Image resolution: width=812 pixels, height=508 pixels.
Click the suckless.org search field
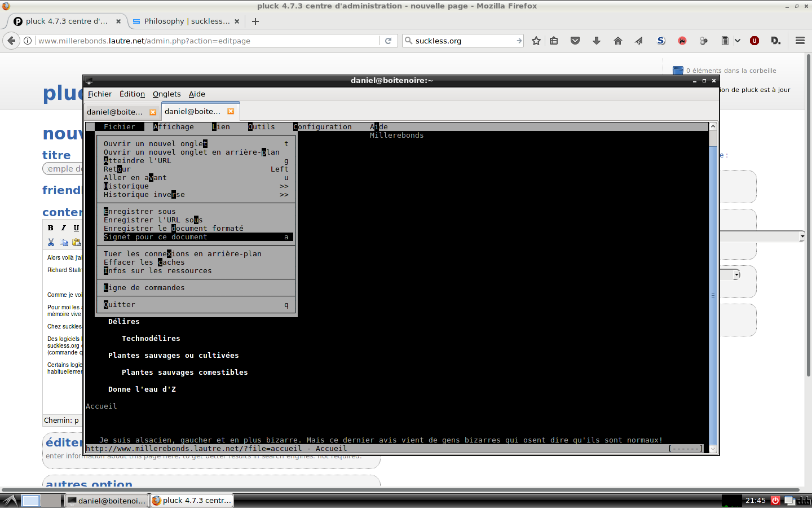[464, 41]
